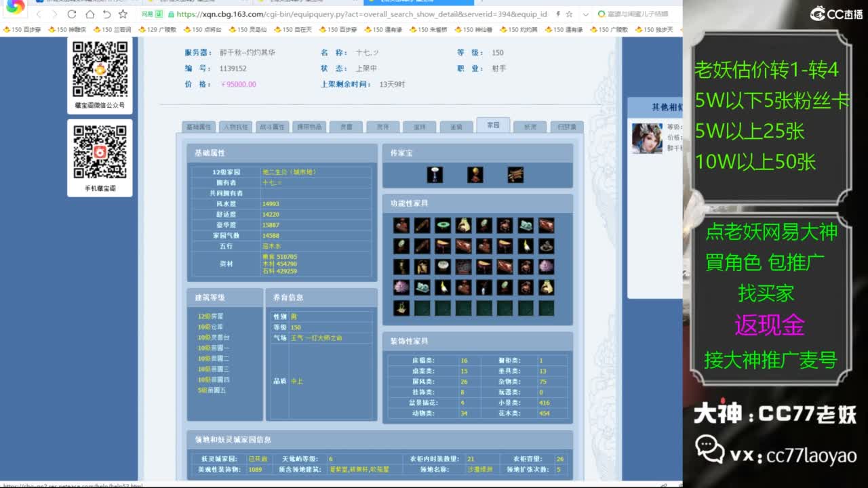The height and width of the screenshot is (488, 868).
Task: Click the undo-close-tab arrow icon
Action: tap(106, 14)
